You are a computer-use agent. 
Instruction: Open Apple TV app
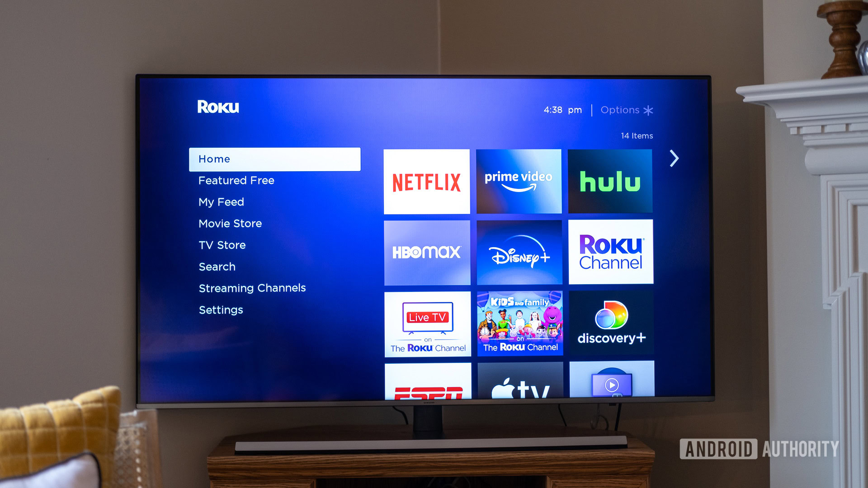[519, 386]
